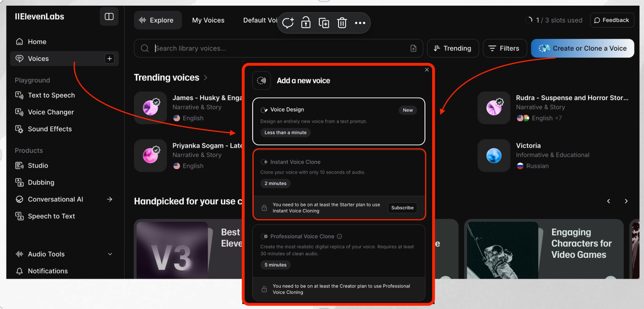The image size is (644, 309).
Task: Click the Search library voices field
Action: click(x=278, y=48)
